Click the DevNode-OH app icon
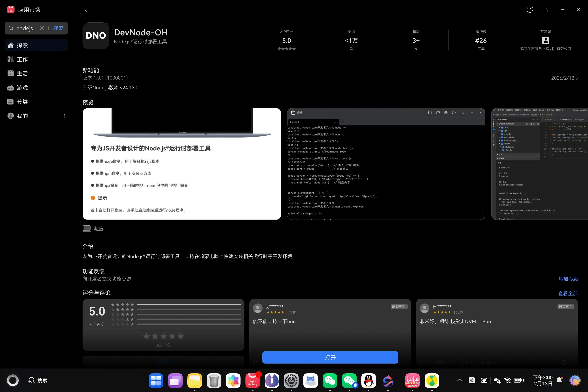 coord(96,36)
